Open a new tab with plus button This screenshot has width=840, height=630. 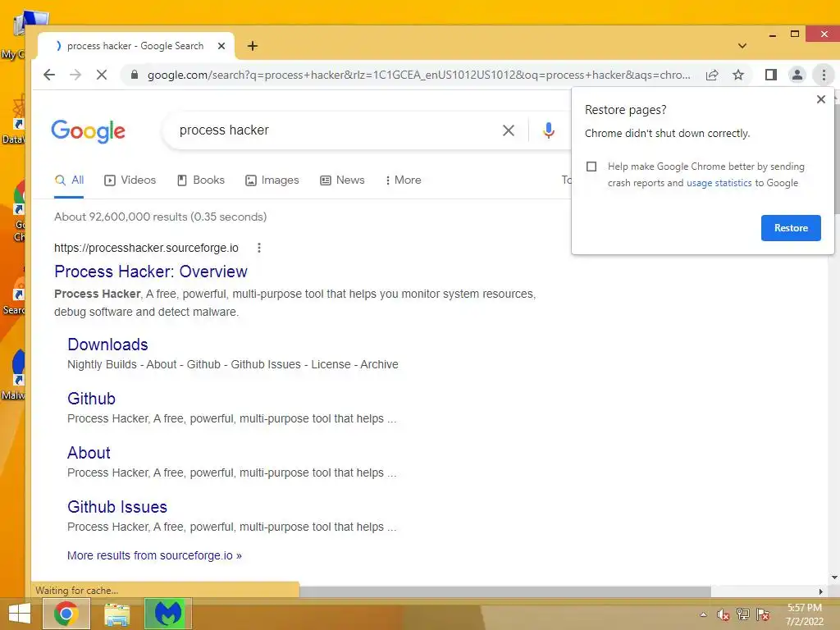253,46
